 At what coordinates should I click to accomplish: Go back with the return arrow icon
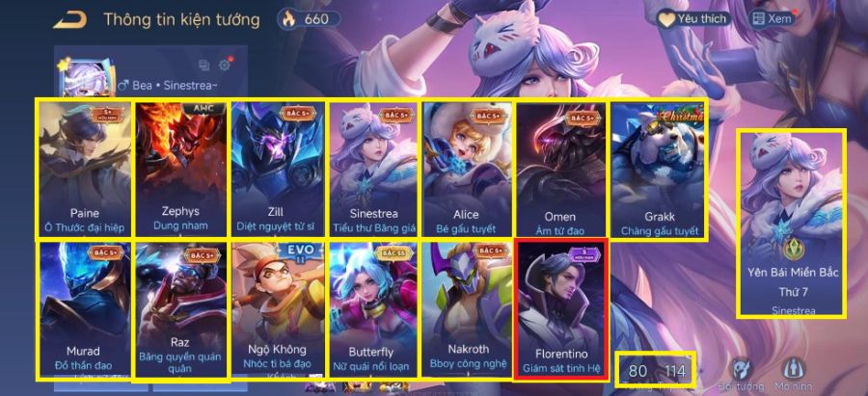click(x=69, y=20)
